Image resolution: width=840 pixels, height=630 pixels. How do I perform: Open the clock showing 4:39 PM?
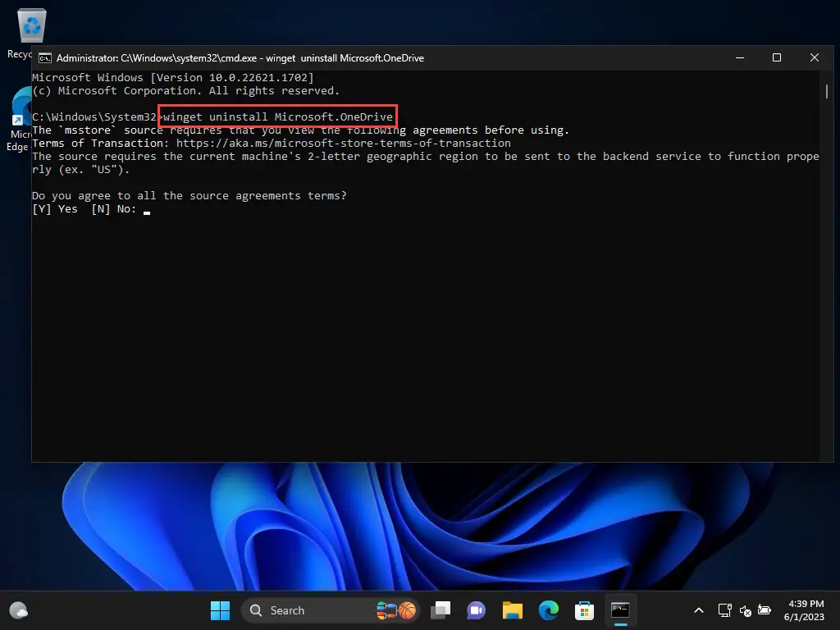pos(804,610)
